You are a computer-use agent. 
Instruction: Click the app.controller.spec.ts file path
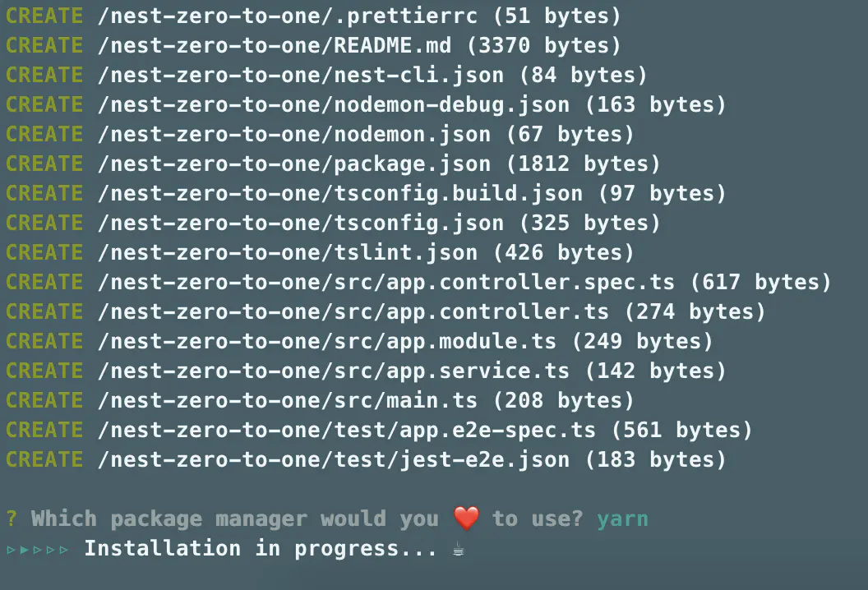tap(386, 282)
